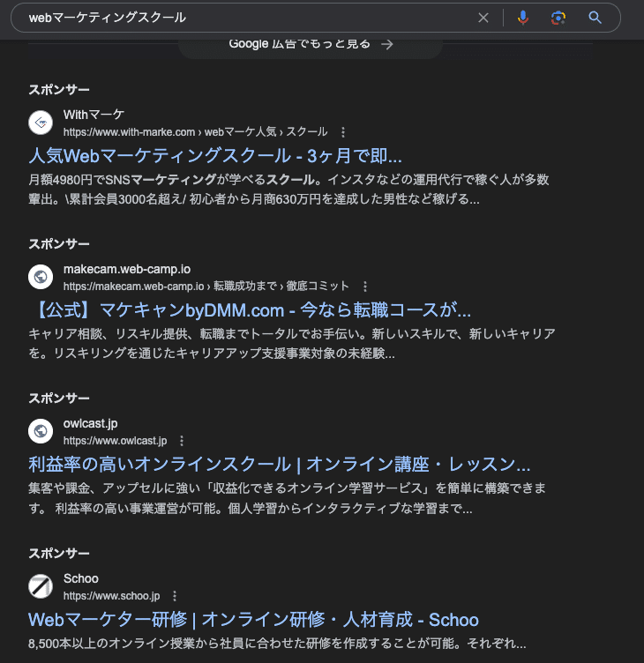644x663 pixels.
Task: Click description starting 月額4980円でSNSマーケティング
Action: coord(288,190)
